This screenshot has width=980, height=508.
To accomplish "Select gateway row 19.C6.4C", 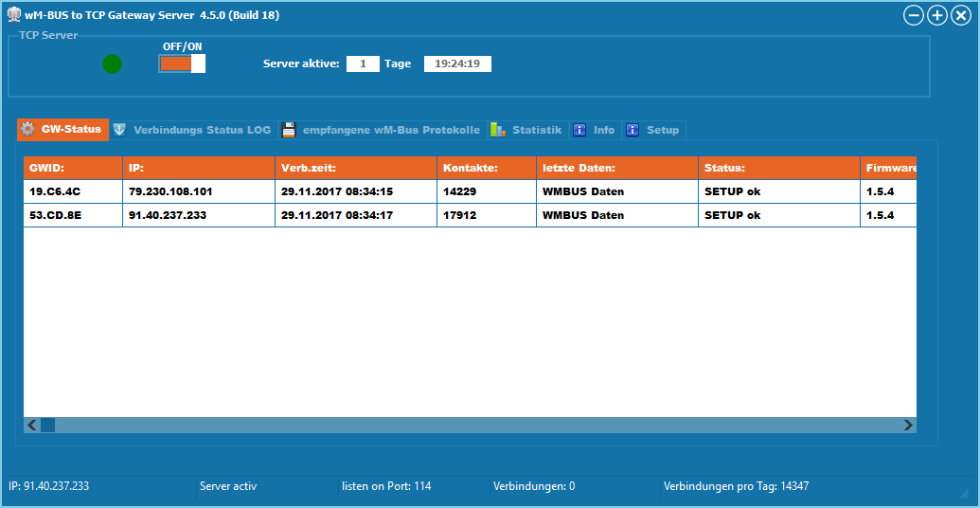I will (x=470, y=191).
